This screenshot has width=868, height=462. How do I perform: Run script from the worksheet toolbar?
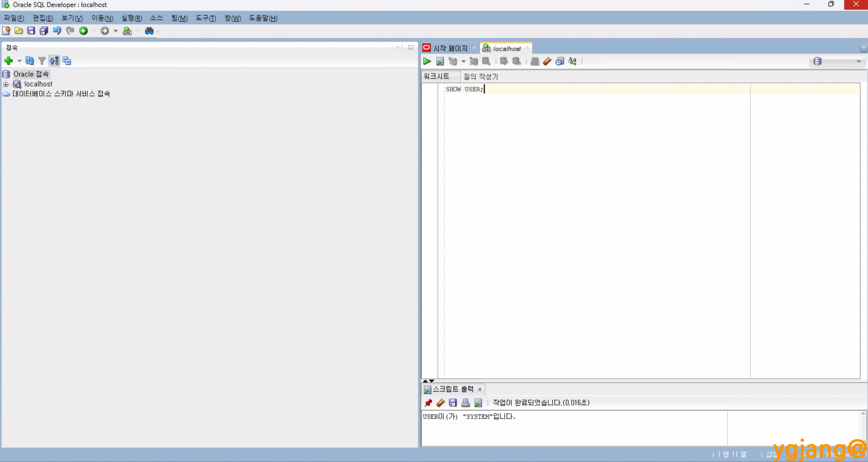tap(440, 61)
